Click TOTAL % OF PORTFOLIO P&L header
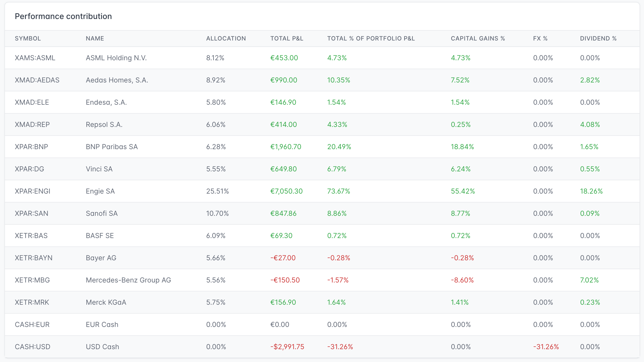 371,38
